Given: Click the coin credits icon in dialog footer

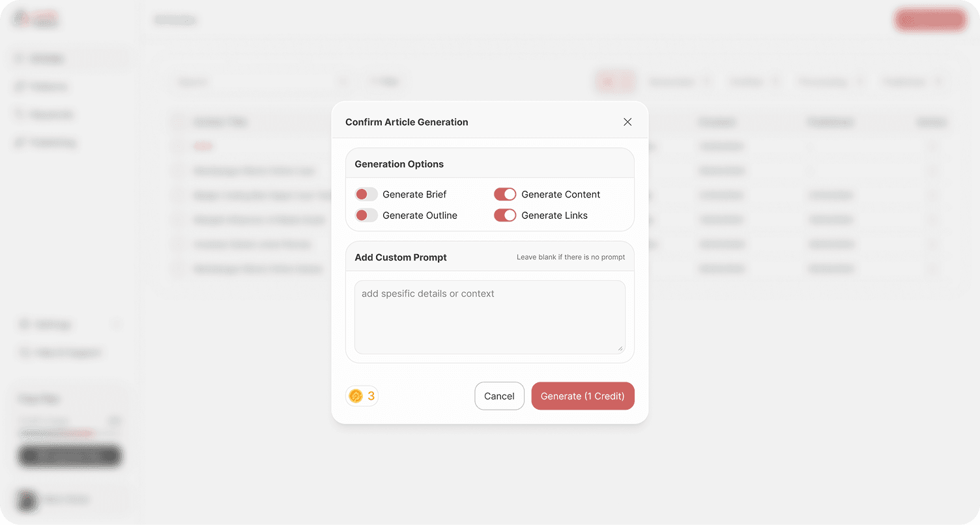Looking at the screenshot, I should click(x=356, y=395).
